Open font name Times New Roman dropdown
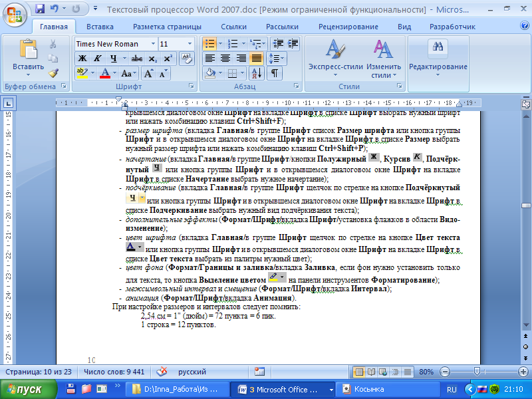The height and width of the screenshot is (399, 532). pos(154,44)
